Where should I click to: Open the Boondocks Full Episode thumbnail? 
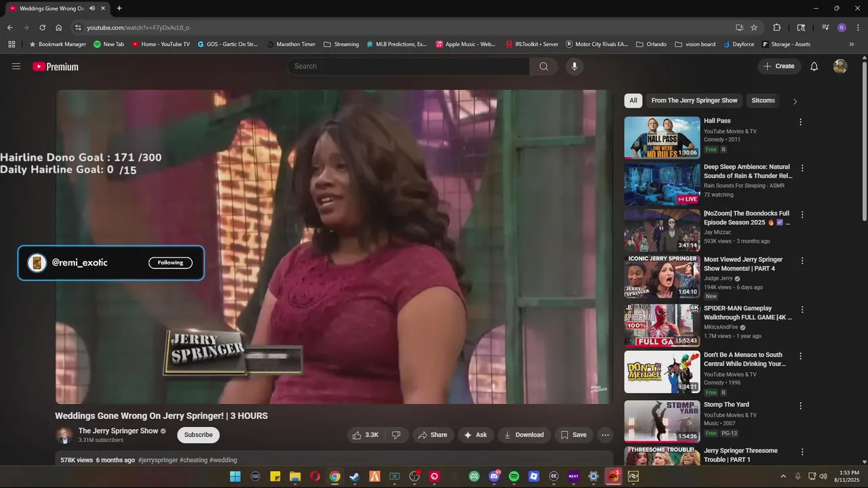click(662, 230)
